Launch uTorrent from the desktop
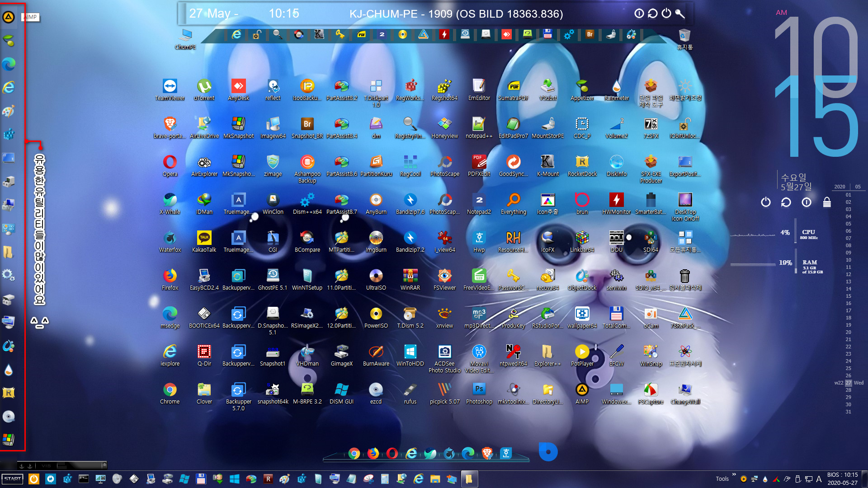Viewport: 868px width, 488px height. 204,89
